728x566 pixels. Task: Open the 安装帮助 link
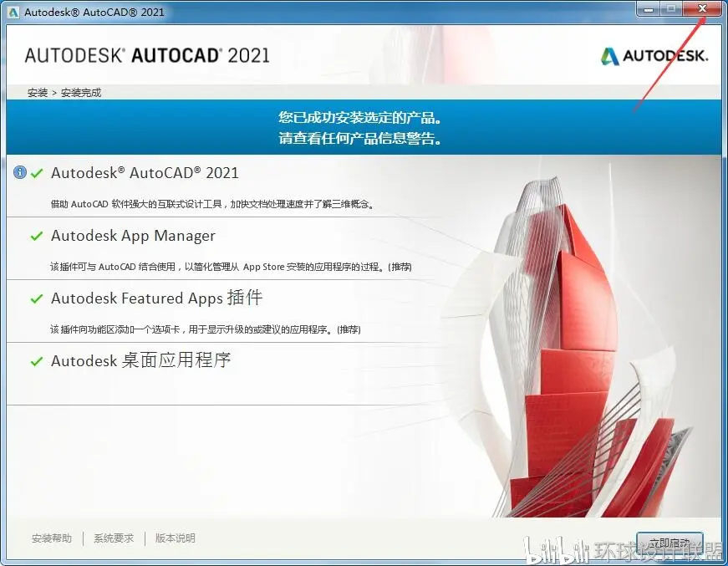52,538
